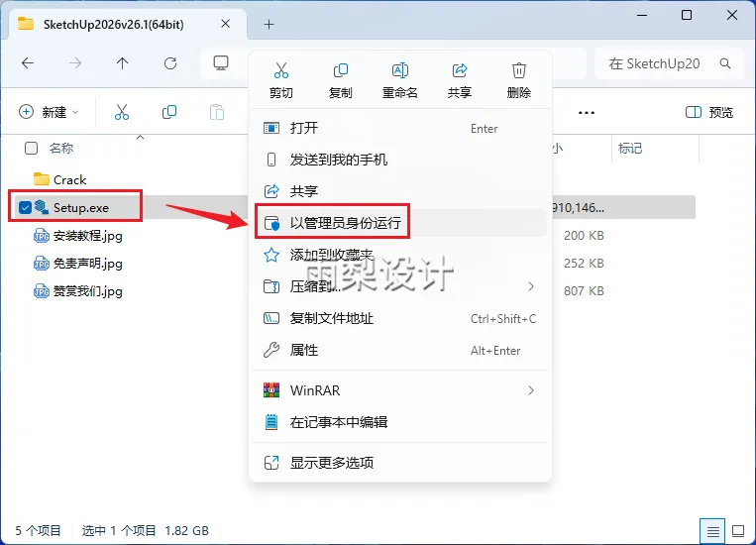Click the star icon beside 添加到收藏夹
Image resolution: width=756 pixels, height=545 pixels.
(271, 255)
